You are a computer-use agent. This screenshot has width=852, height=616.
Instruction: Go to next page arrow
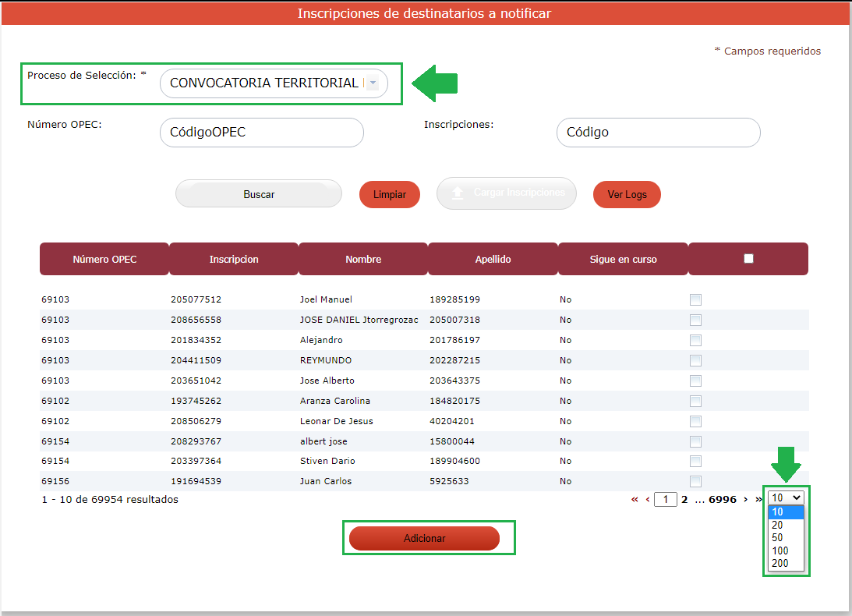click(746, 500)
